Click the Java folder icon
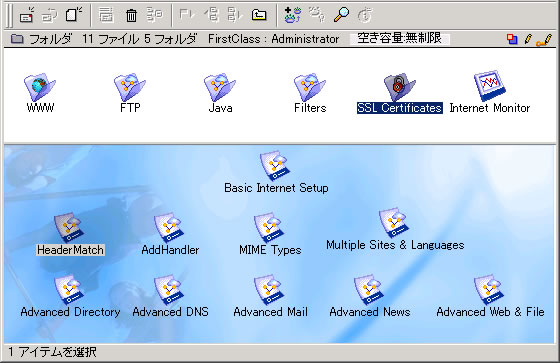Viewport: 560px width, 363px height. (220, 88)
